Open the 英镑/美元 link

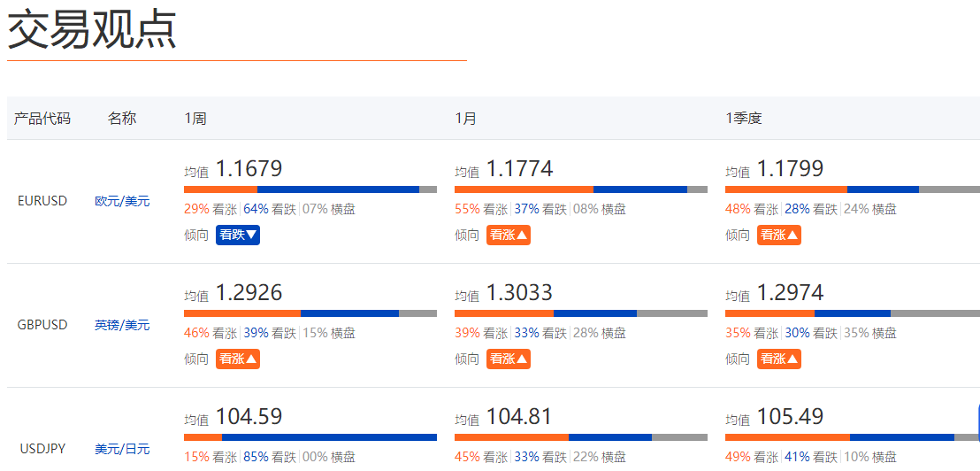tap(122, 325)
